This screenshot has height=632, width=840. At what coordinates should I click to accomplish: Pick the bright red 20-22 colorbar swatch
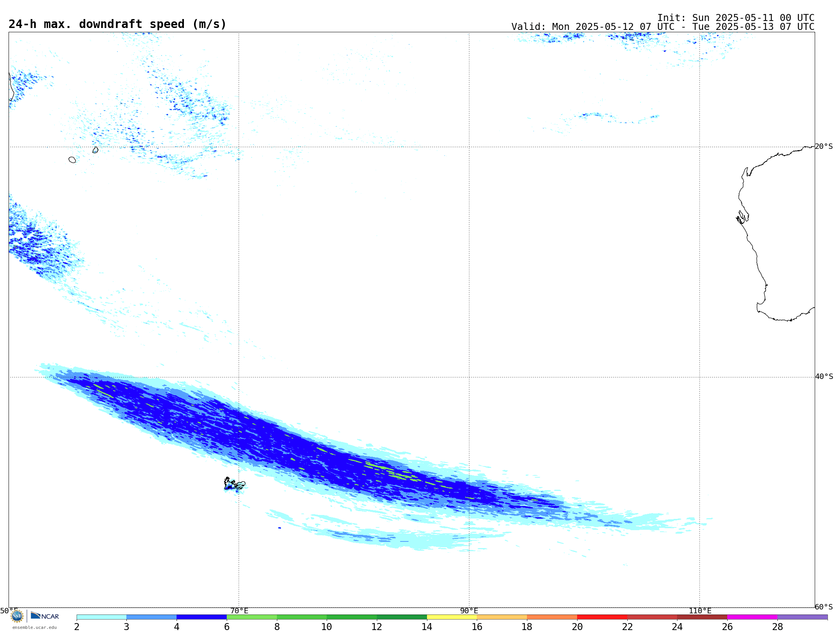tap(602, 617)
